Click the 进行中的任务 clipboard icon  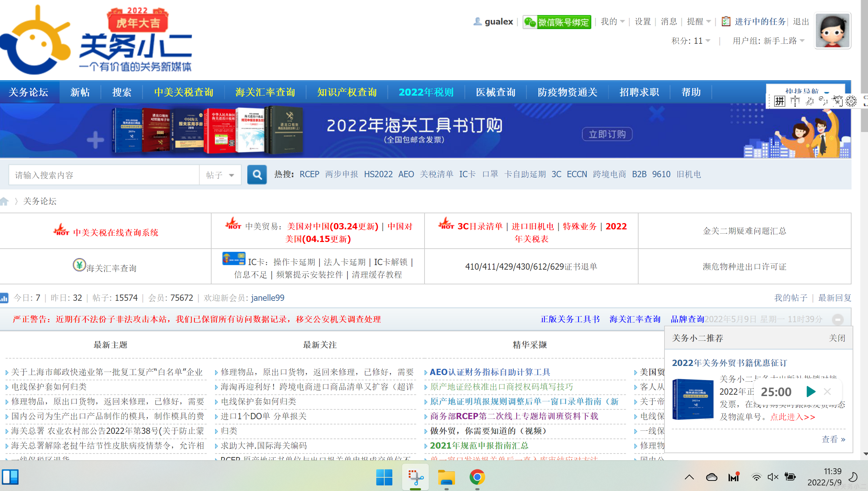coord(726,21)
